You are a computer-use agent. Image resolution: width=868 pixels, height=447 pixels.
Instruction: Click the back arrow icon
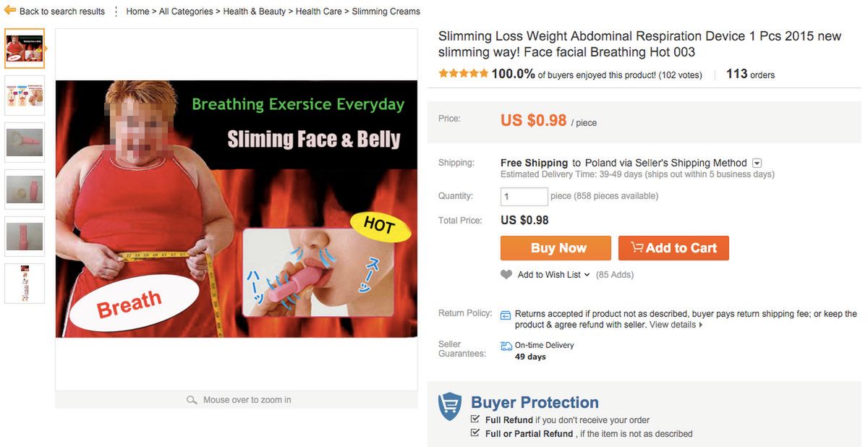pyautogui.click(x=10, y=10)
